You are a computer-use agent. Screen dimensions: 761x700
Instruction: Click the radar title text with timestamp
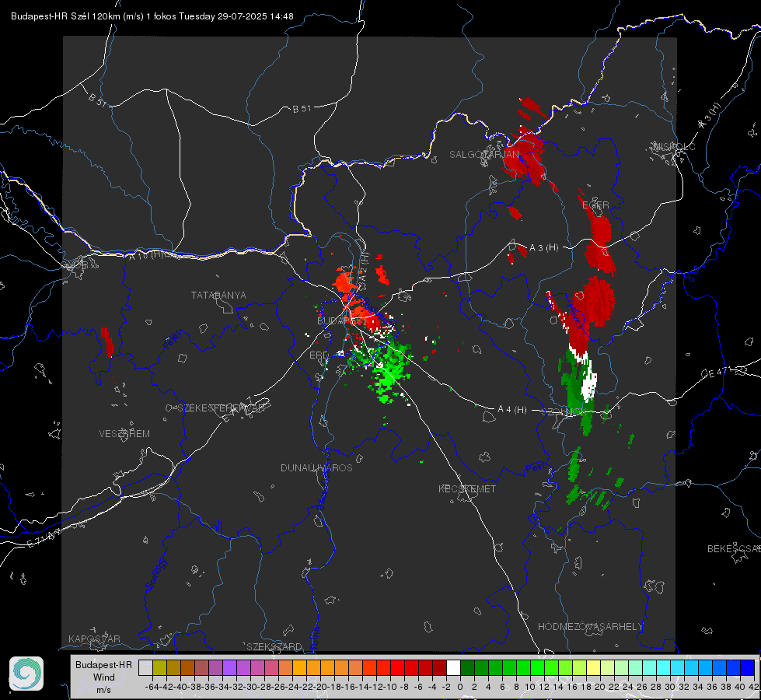152,16
